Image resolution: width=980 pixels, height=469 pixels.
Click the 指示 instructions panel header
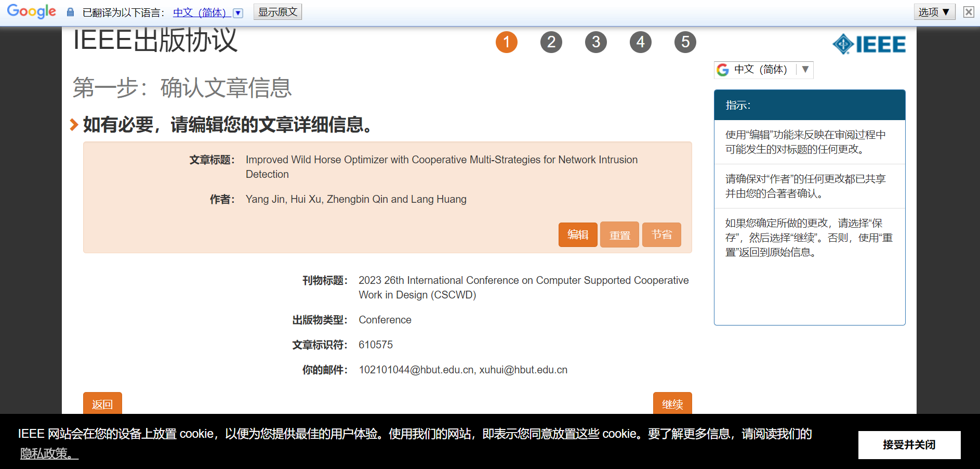(810, 105)
